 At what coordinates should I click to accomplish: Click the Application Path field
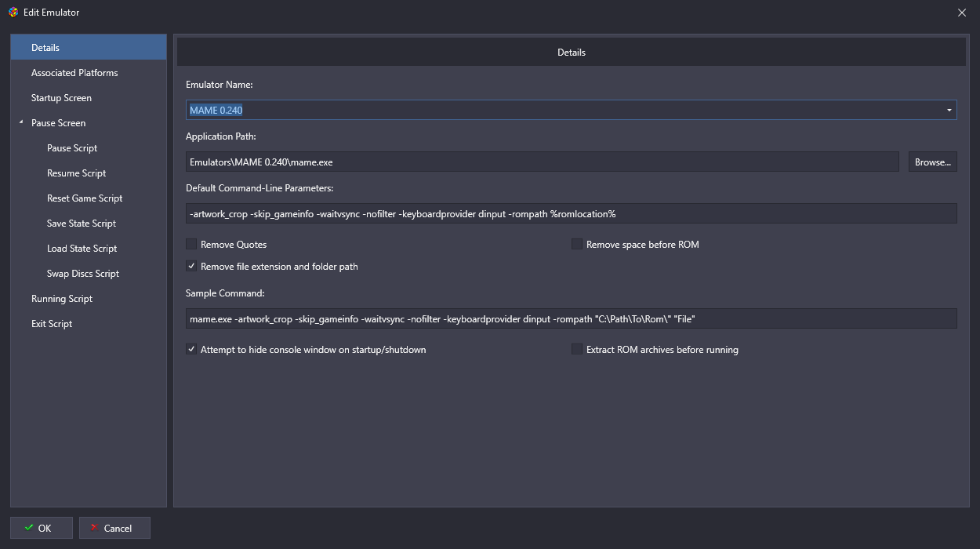[543, 162]
